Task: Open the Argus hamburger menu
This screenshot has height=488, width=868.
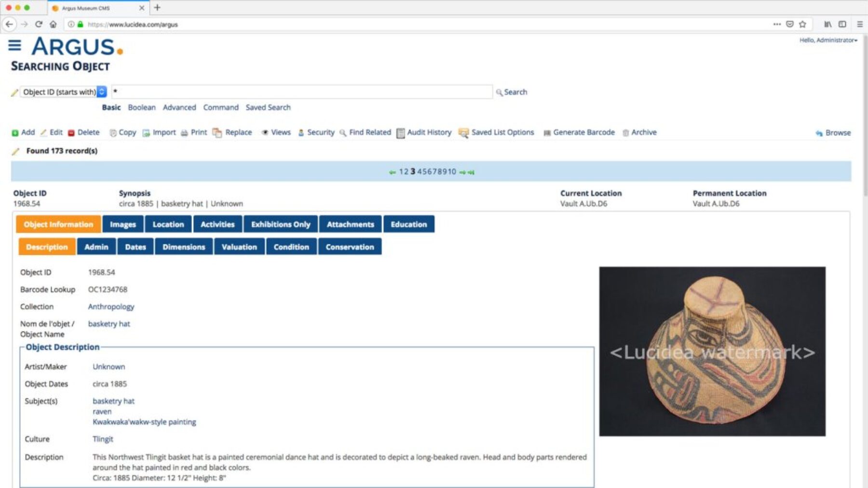Action: (x=14, y=46)
